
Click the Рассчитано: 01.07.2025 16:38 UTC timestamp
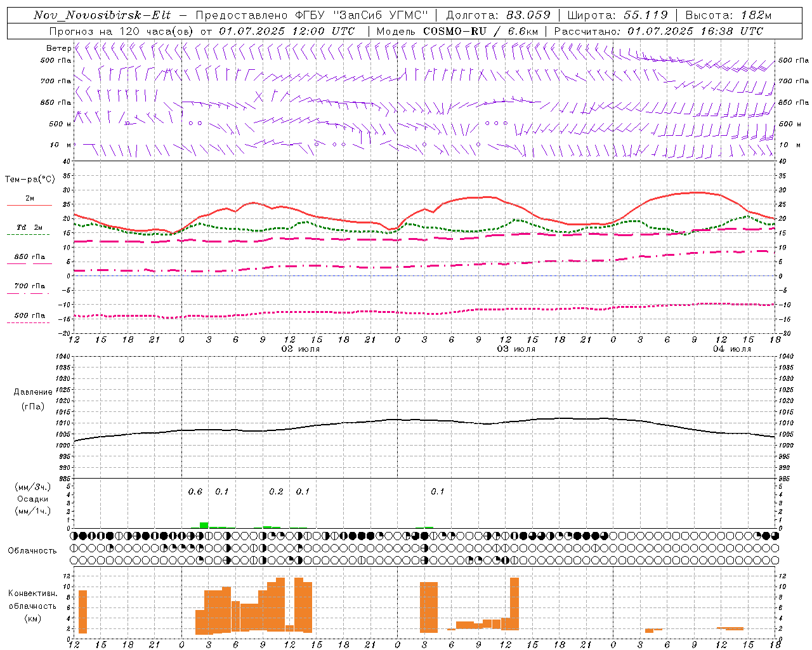pyautogui.click(x=658, y=31)
